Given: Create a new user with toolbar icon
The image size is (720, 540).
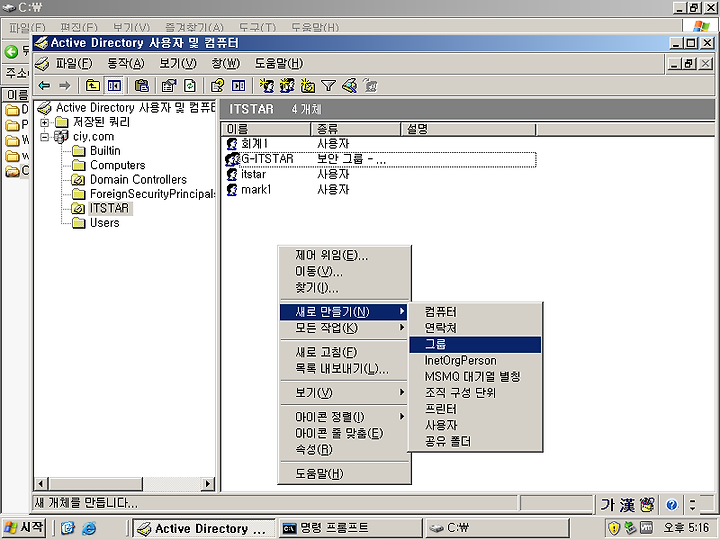Looking at the screenshot, I should tap(266, 85).
